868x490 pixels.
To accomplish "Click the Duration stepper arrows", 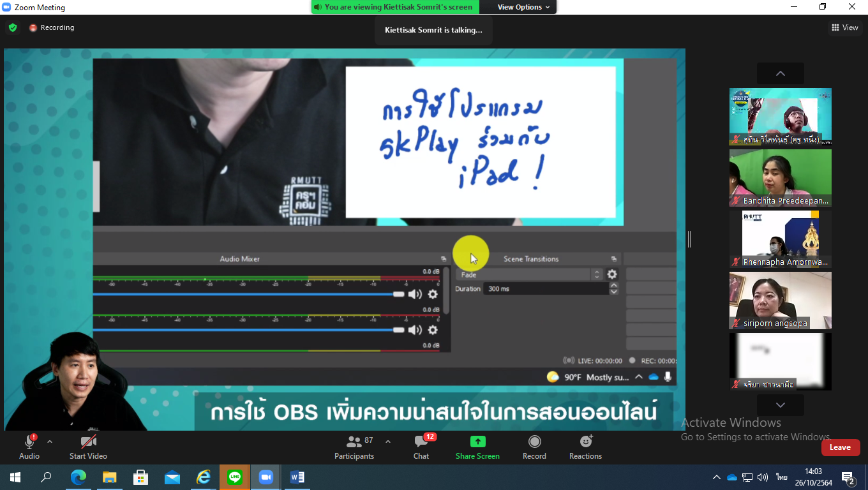I will (614, 288).
